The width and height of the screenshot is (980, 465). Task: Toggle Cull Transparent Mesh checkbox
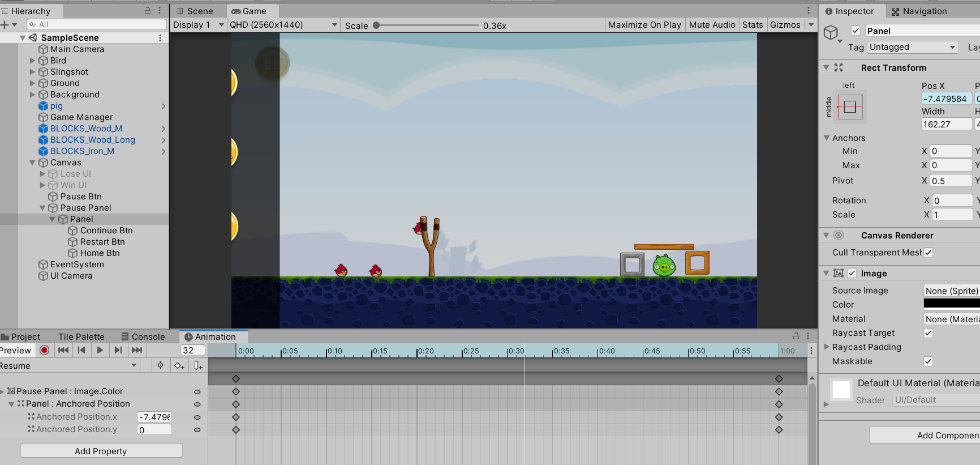(x=928, y=253)
